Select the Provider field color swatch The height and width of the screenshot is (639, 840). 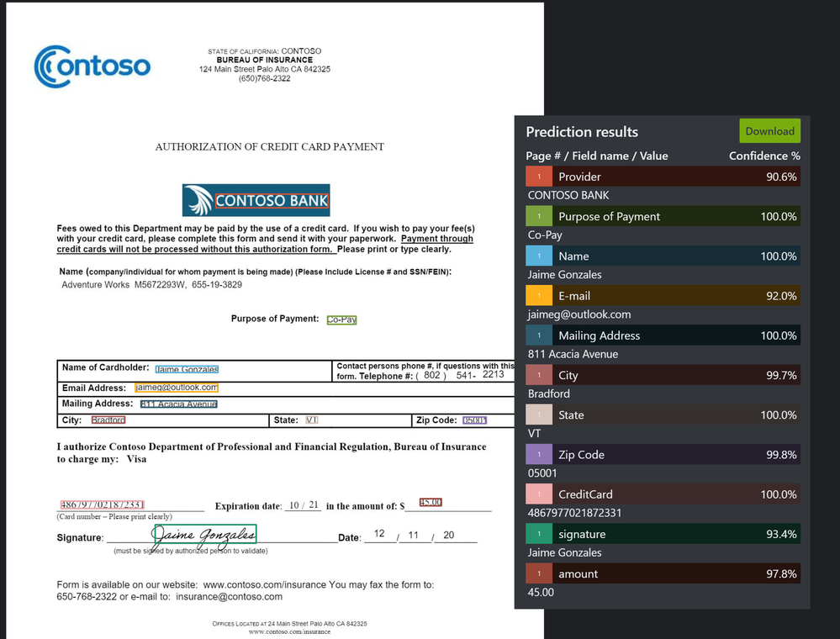pyautogui.click(x=538, y=177)
